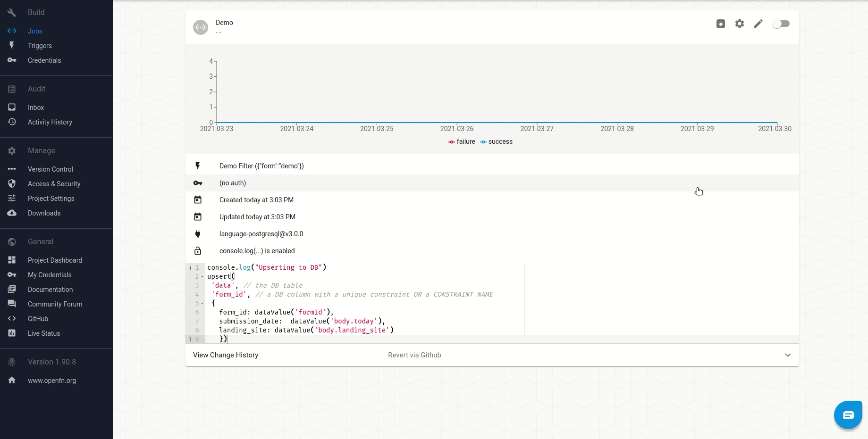The height and width of the screenshot is (439, 868).
Task: Click View Change History
Action: (x=226, y=355)
